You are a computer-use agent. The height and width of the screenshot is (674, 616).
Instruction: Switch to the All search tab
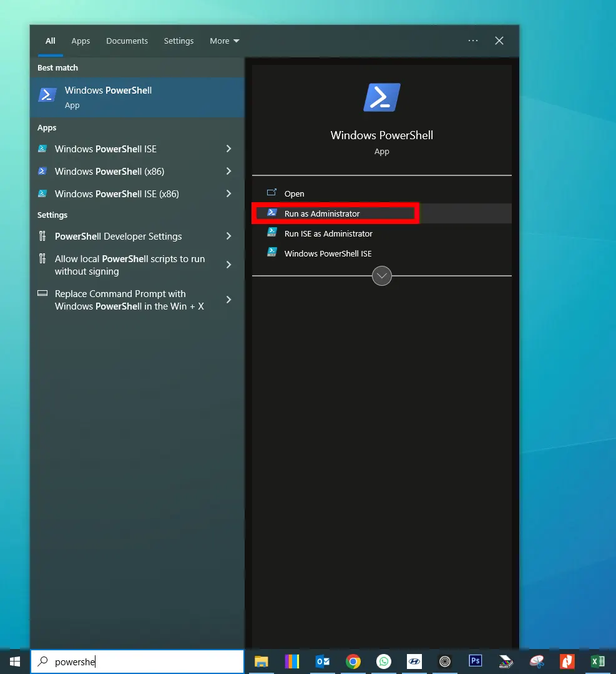click(51, 41)
